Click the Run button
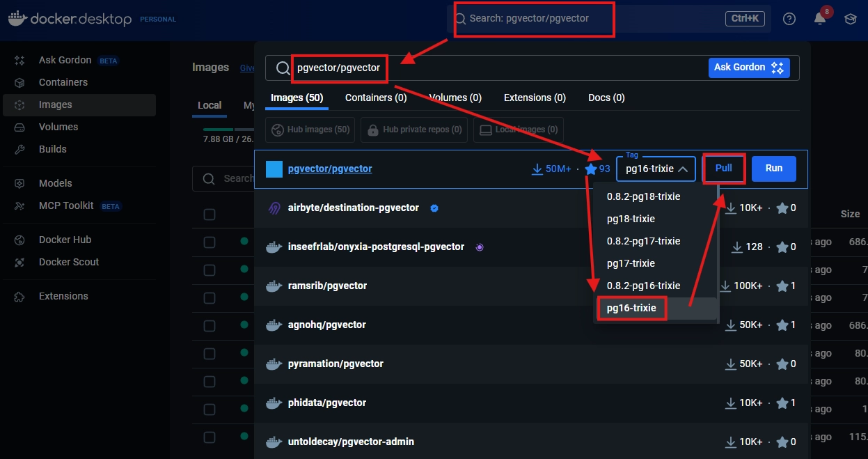Screen dimensions: 868x459 [774, 169]
